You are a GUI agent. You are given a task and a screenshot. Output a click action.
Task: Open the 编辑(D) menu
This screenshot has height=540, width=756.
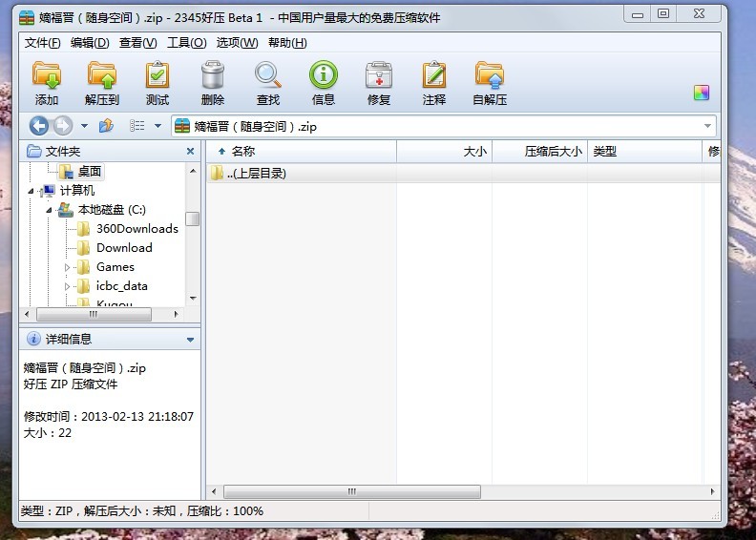[x=90, y=43]
